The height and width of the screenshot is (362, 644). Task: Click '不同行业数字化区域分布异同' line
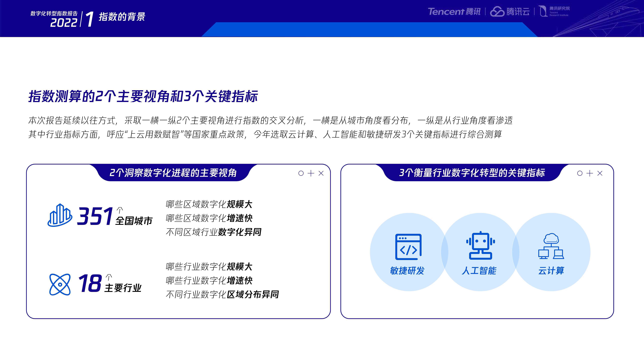click(x=222, y=295)
